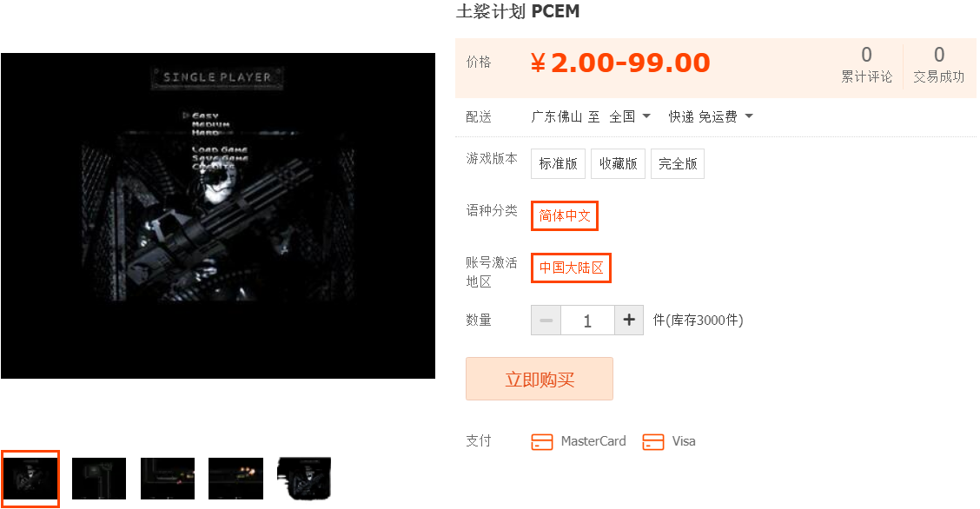Click the 立即购买 buy now button
Image resolution: width=980 pixels, height=509 pixels.
(x=540, y=379)
